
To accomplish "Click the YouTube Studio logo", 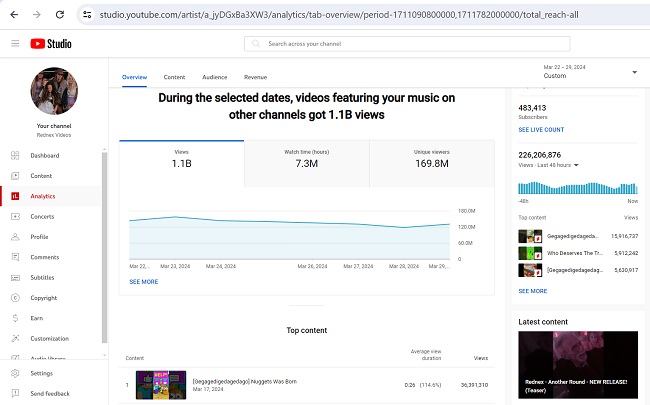I will click(51, 44).
